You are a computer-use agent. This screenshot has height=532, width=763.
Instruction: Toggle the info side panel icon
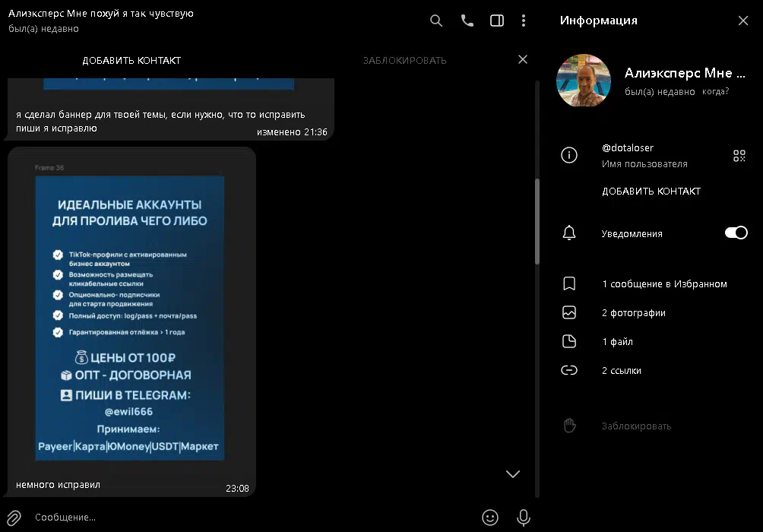(x=497, y=21)
